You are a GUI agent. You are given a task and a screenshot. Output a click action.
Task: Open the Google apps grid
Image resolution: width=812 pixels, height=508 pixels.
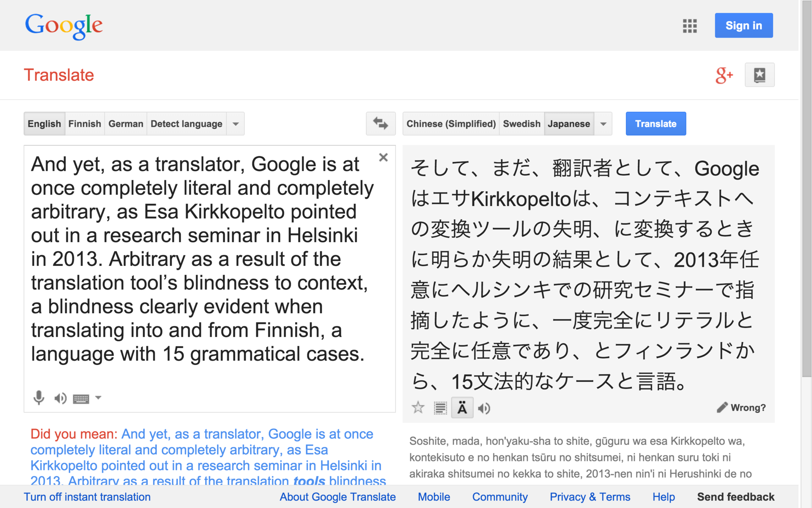(689, 26)
